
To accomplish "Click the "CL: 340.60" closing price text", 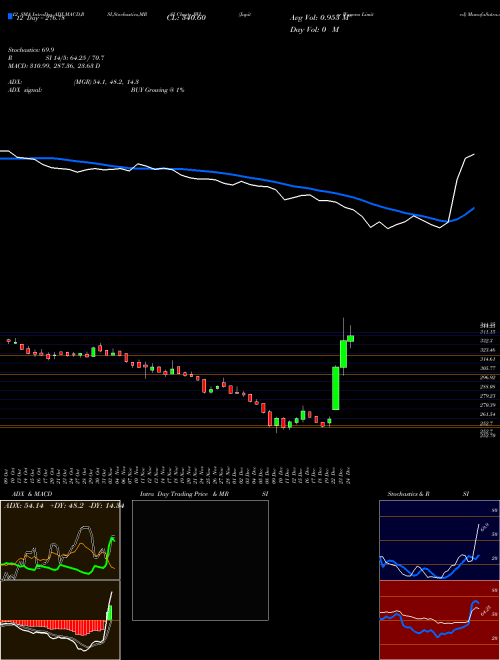I will coord(186,18).
